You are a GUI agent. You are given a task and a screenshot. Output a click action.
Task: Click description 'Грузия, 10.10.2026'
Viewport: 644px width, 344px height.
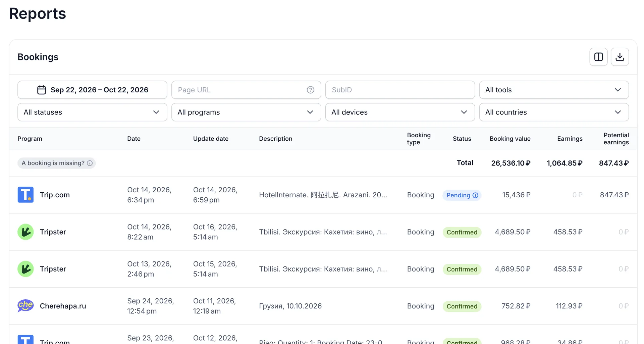(290, 306)
